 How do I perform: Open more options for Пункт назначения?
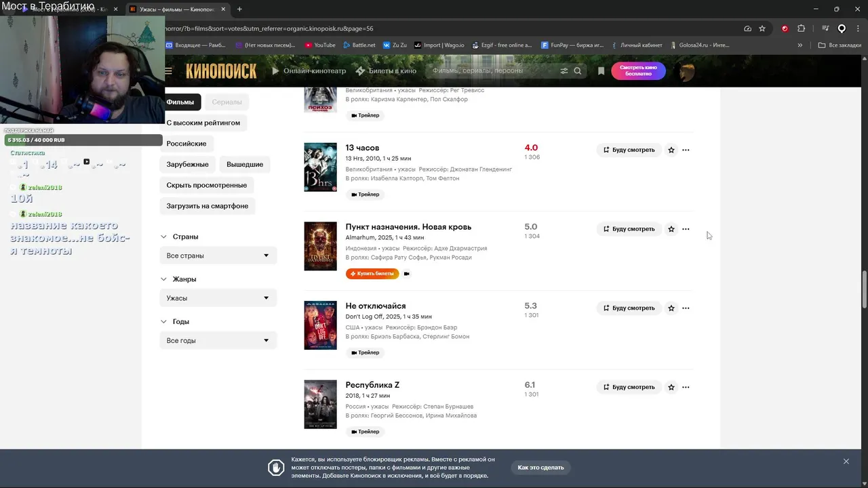click(x=686, y=229)
